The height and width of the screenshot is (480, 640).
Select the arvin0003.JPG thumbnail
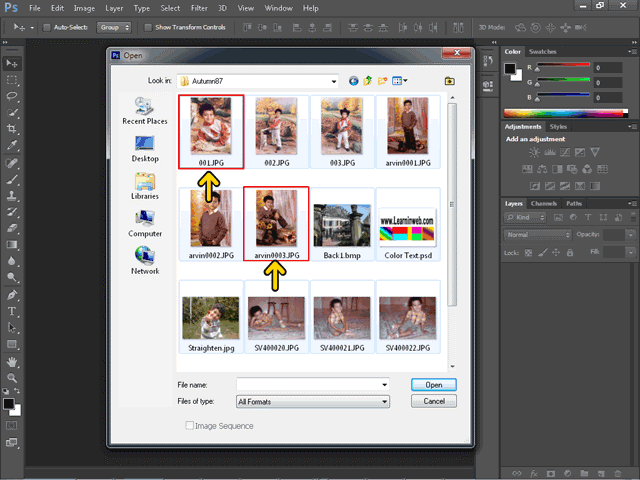point(276,224)
